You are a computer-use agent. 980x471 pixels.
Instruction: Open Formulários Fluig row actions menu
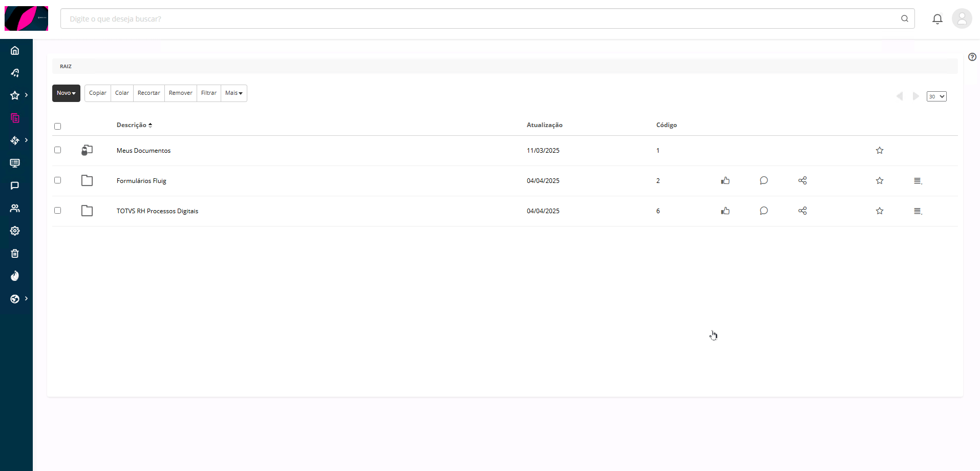(x=918, y=181)
